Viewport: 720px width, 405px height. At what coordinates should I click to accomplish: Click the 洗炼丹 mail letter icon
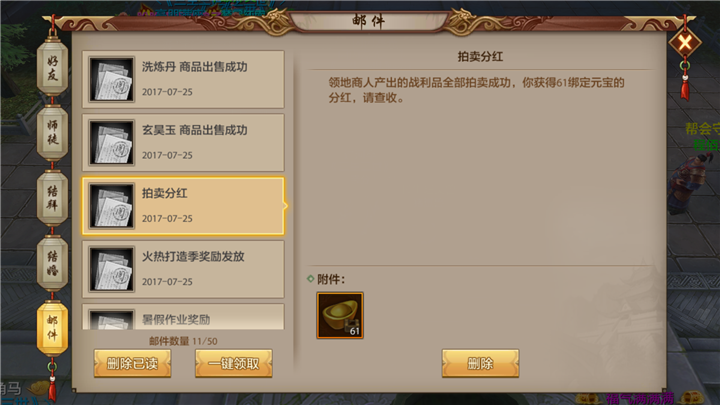(x=112, y=79)
